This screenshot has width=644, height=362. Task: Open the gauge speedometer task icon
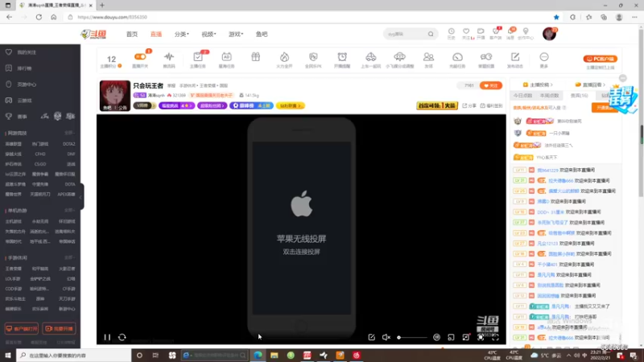(457, 59)
